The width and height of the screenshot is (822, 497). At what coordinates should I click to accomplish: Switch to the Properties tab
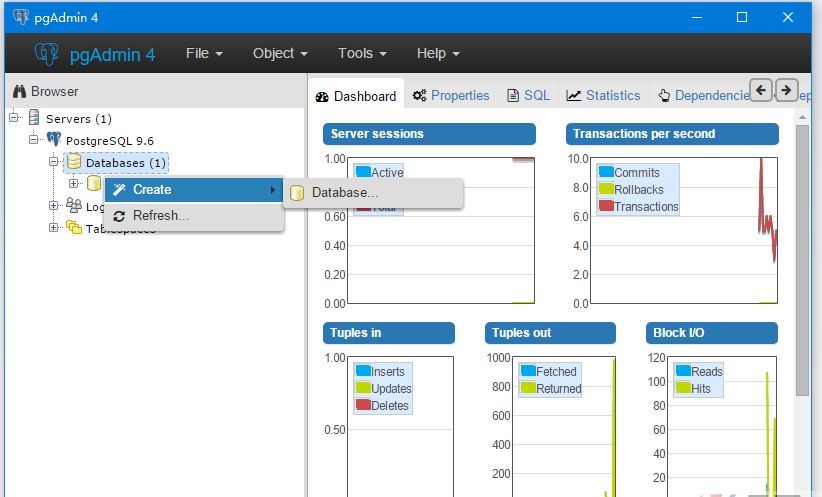point(451,95)
